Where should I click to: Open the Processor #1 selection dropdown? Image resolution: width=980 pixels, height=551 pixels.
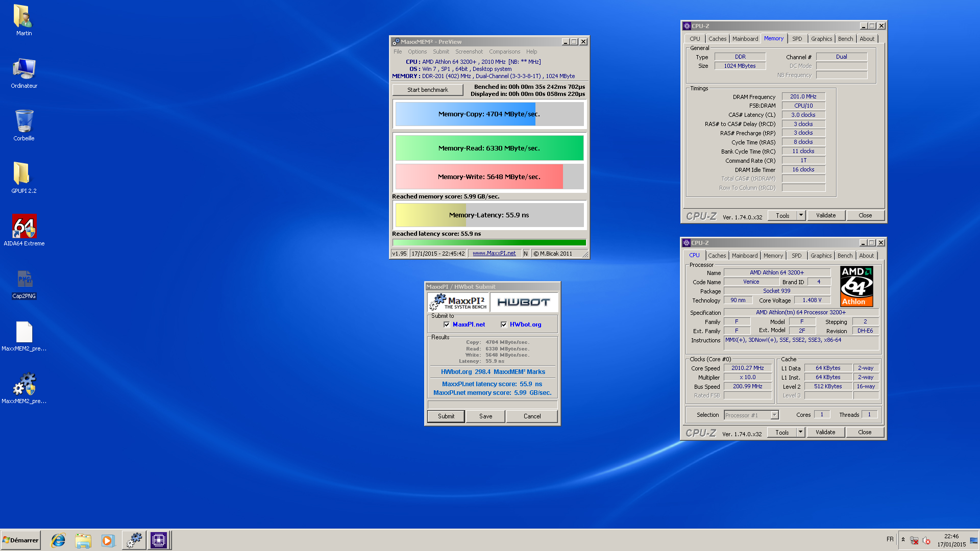coord(751,415)
